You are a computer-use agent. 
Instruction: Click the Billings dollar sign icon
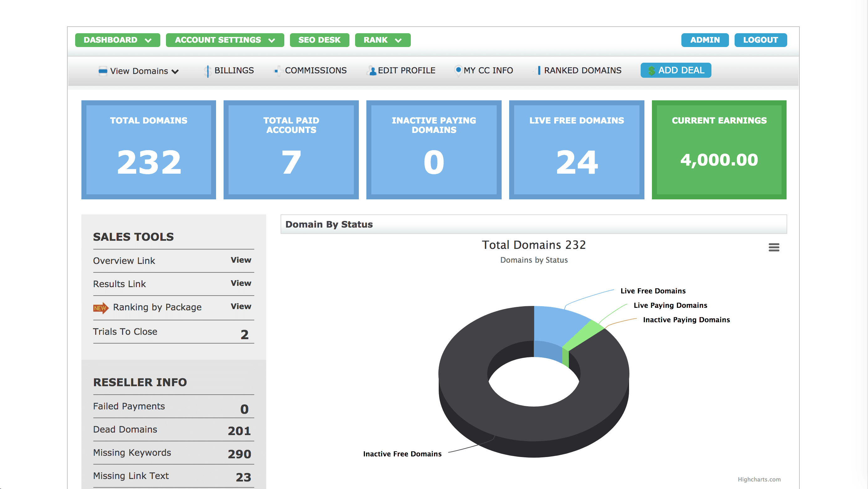click(x=208, y=71)
